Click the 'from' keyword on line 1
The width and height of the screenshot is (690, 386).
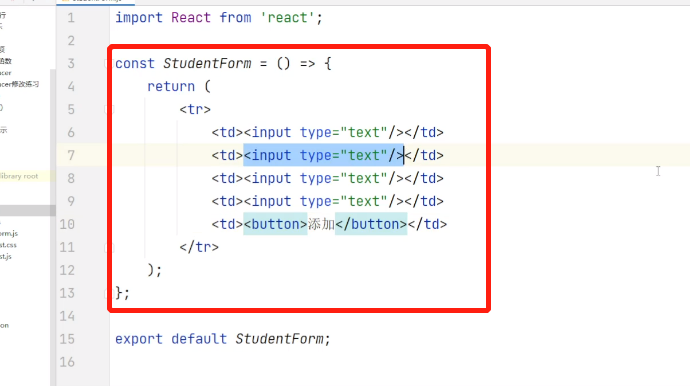235,18
